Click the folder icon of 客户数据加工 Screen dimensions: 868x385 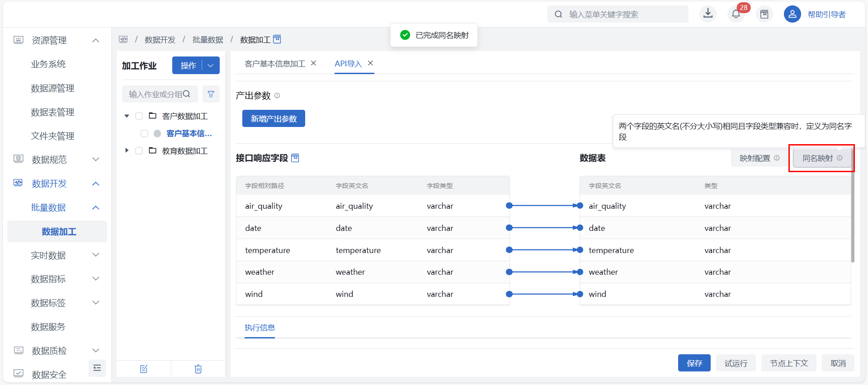[x=153, y=116]
